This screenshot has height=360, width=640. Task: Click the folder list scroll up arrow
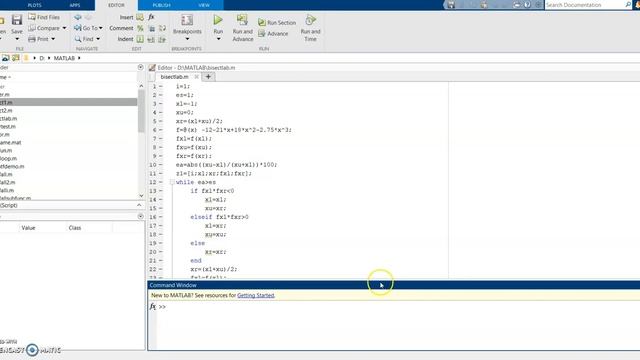point(141,86)
